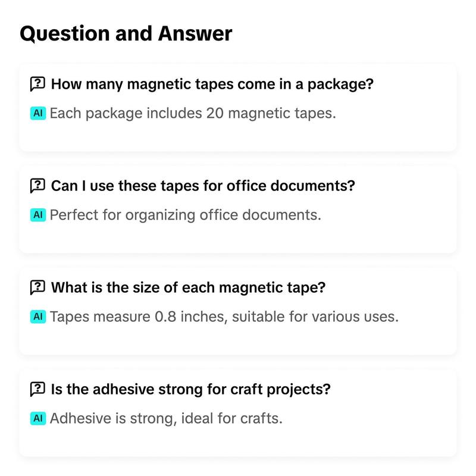Click the question icon beside the tape size question
Image resolution: width=476 pixels, height=476 pixels.
coord(37,288)
